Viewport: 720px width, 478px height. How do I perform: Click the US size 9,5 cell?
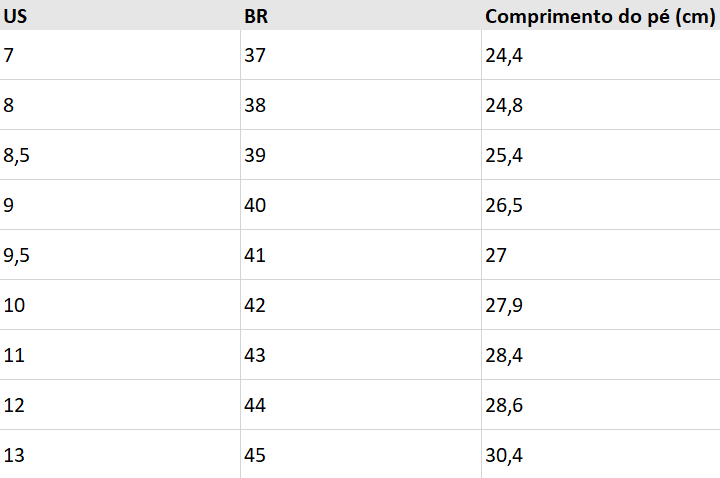[17, 255]
